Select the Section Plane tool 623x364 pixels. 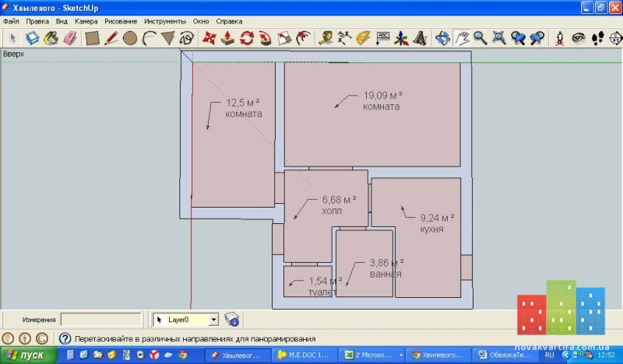coord(616,39)
